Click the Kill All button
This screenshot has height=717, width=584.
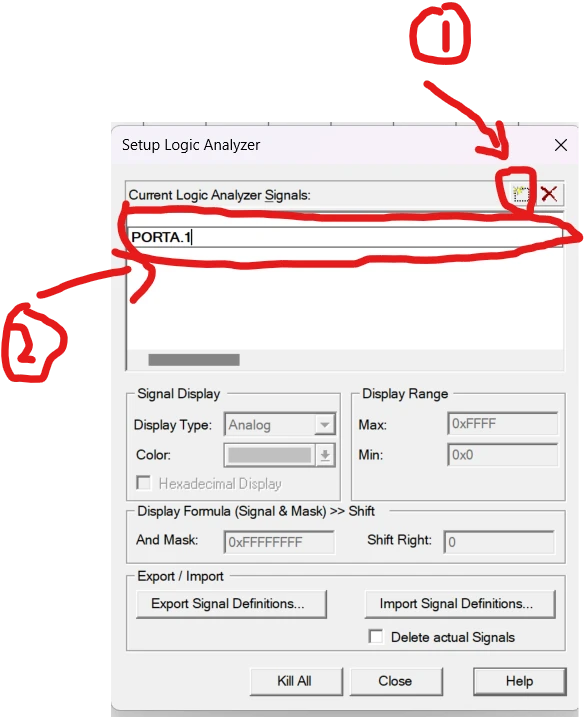[296, 681]
